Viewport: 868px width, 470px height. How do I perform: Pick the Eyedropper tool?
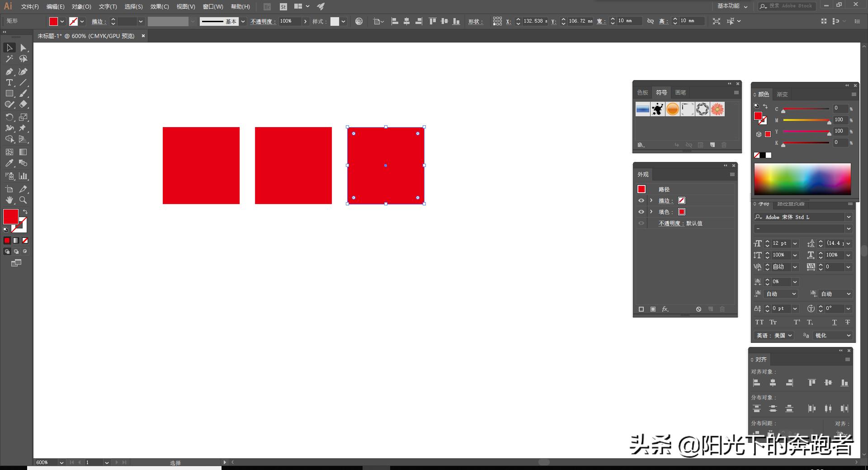9,163
